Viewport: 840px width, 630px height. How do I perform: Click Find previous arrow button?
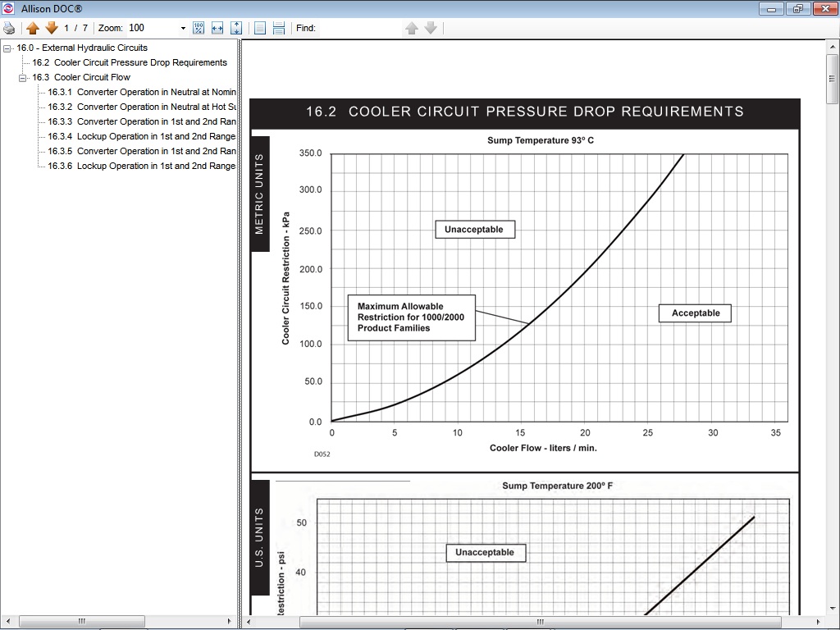(x=411, y=27)
